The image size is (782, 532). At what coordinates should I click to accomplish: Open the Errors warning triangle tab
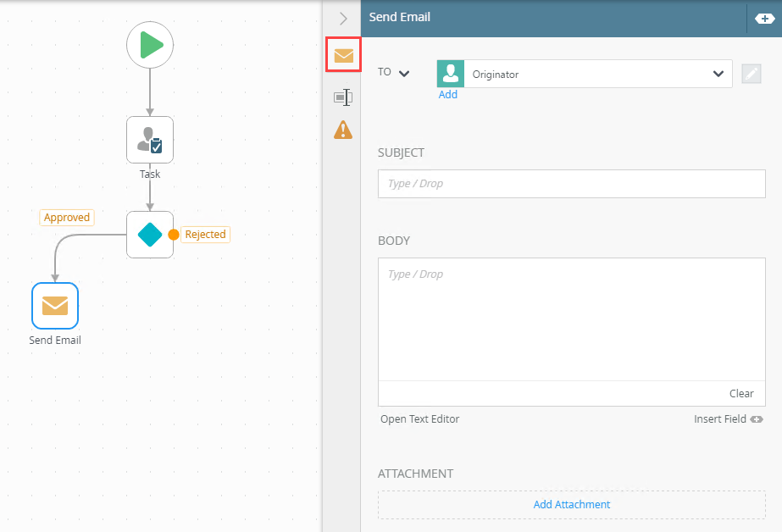coord(343,130)
